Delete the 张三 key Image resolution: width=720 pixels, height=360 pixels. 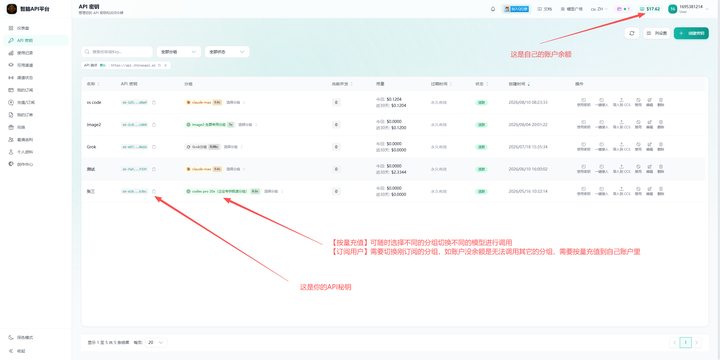[660, 191]
